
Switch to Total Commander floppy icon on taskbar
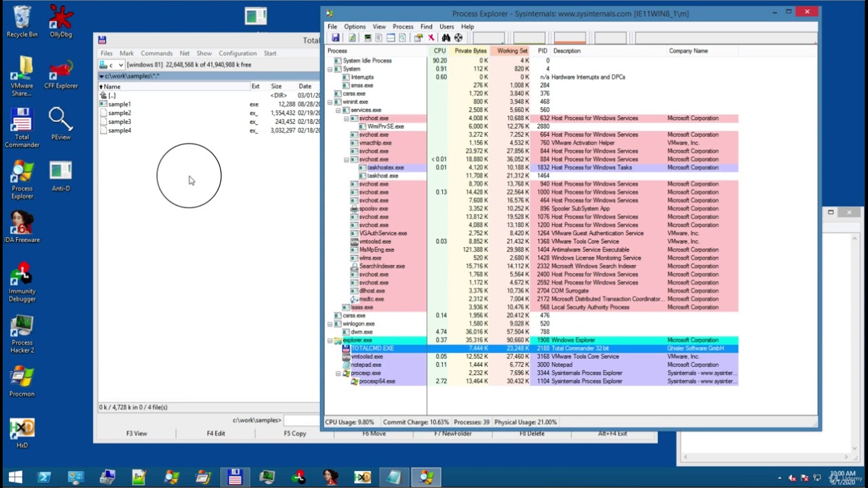(235, 478)
